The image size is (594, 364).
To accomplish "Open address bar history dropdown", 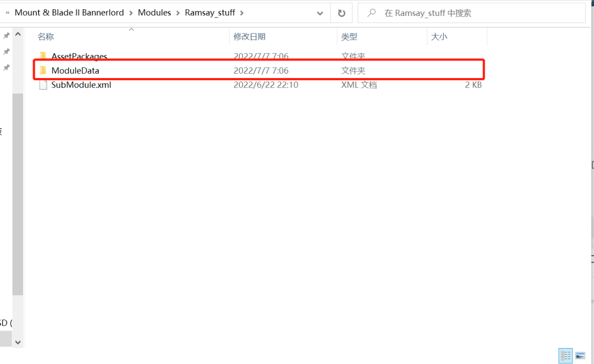I will pyautogui.click(x=320, y=13).
